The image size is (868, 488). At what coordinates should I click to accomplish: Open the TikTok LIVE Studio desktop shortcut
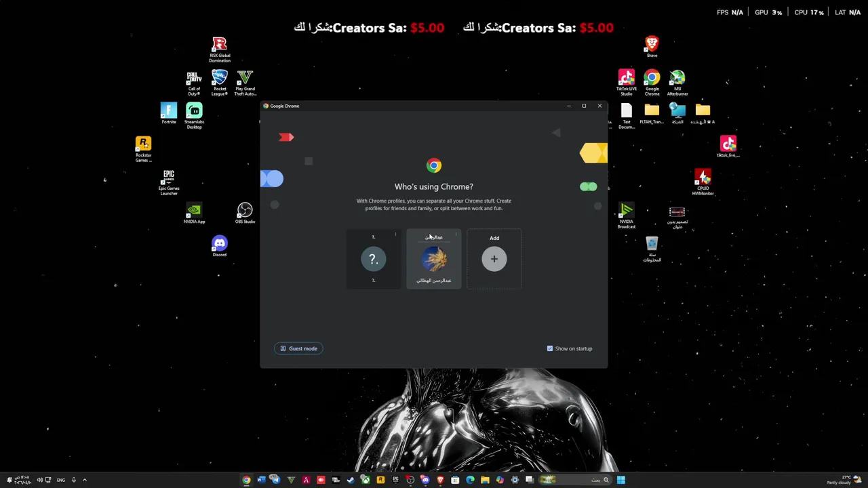tap(626, 83)
